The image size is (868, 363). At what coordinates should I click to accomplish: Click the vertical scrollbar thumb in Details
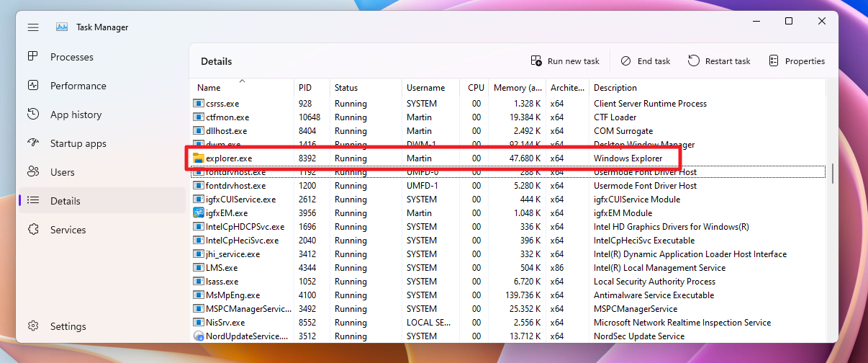[832, 173]
